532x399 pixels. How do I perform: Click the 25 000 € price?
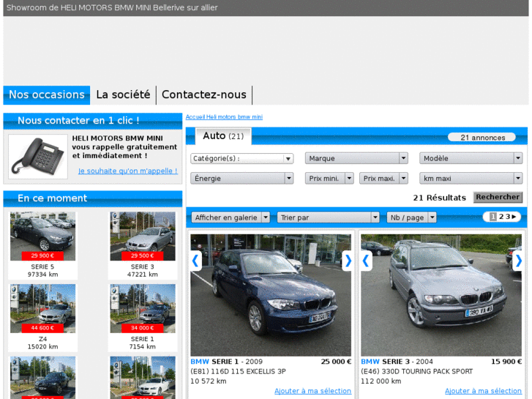tap(336, 362)
